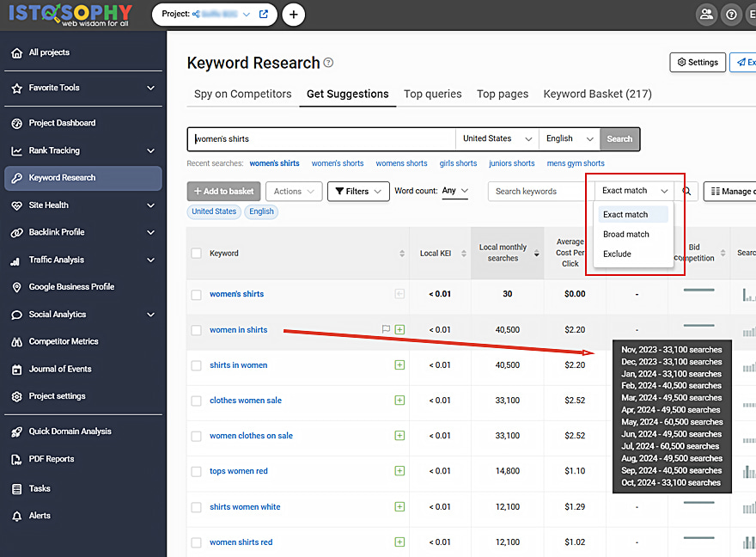Image resolution: width=756 pixels, height=557 pixels.
Task: Check the 'women's shirts' row checkbox
Action: point(197,294)
